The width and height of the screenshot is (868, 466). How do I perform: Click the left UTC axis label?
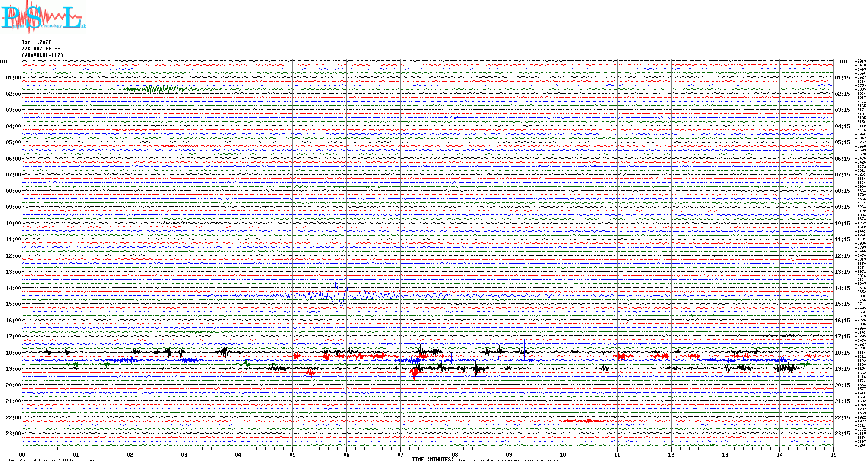tap(4, 62)
